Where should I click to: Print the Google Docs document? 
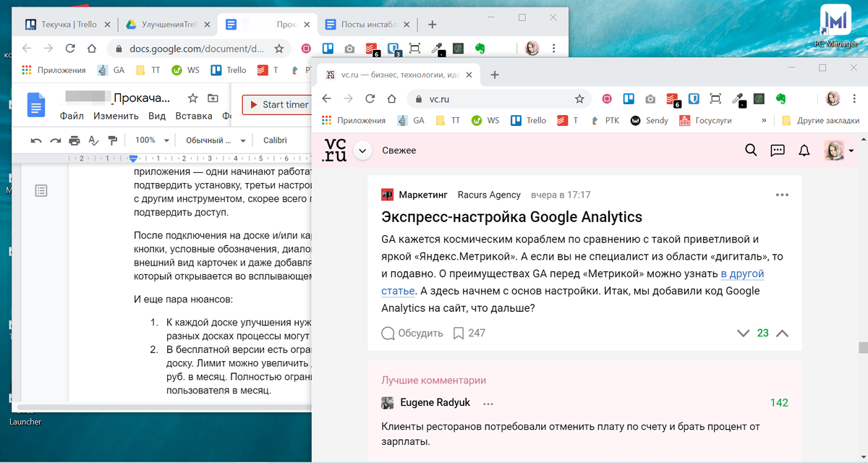(74, 140)
